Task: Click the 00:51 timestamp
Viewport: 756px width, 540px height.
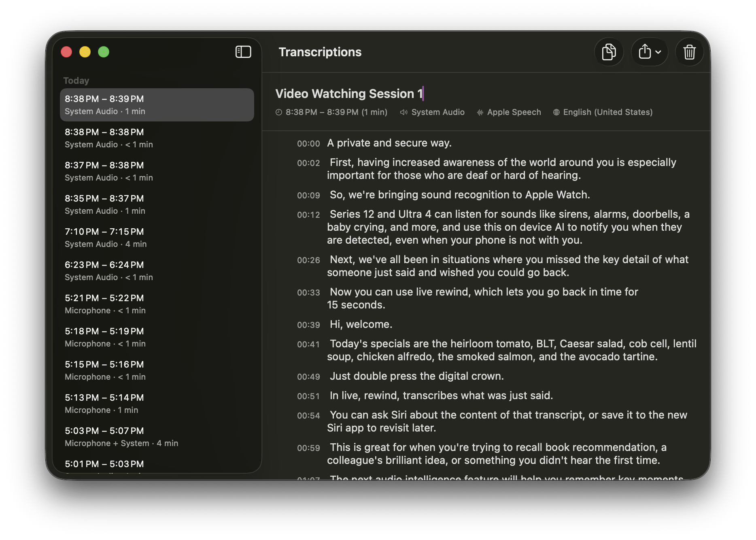Action: [308, 396]
